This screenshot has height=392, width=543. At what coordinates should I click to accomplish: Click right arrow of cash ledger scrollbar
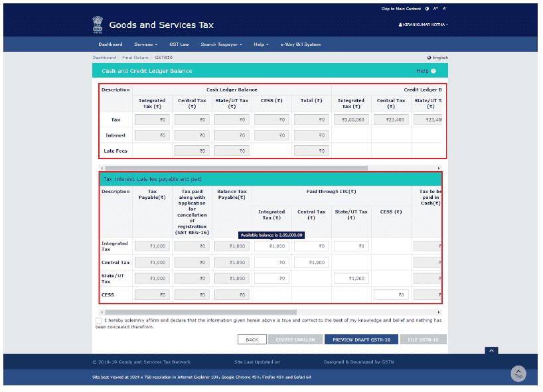coord(439,168)
